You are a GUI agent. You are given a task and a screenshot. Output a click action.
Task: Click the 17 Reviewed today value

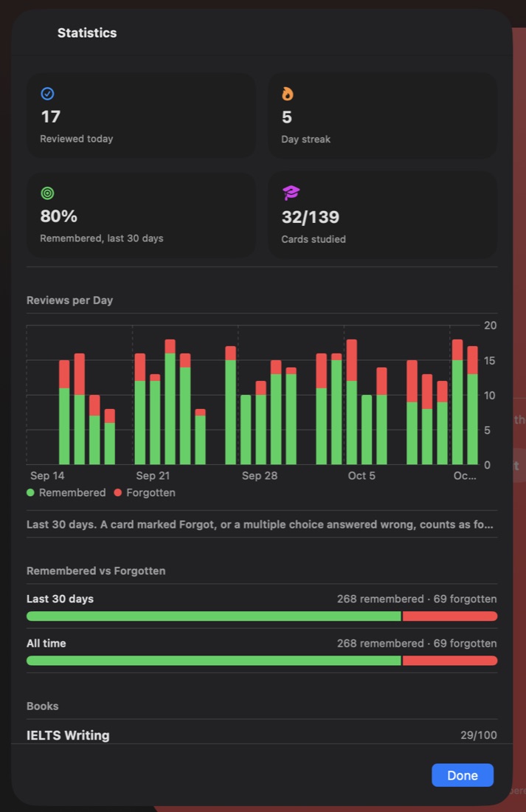51,117
